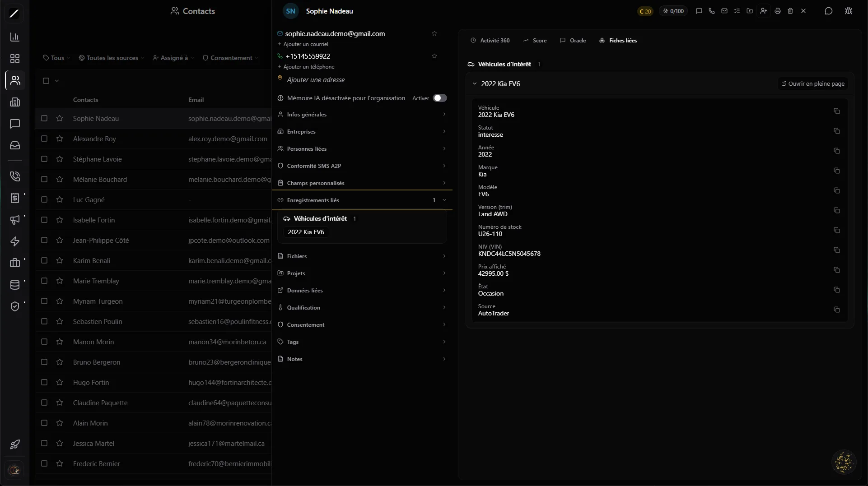Open the shield check sidebar icon
This screenshot has width=868, height=486.
click(15, 306)
